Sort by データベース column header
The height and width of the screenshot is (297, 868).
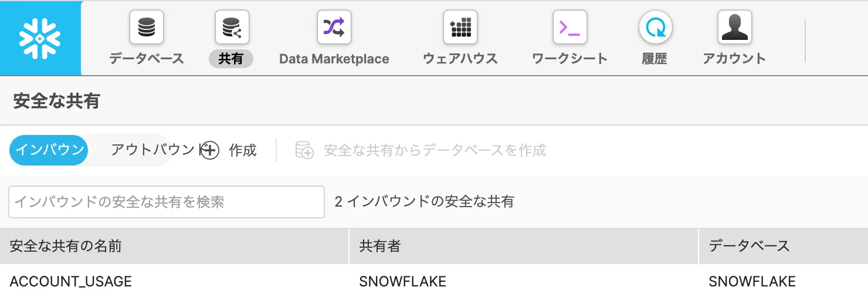click(x=749, y=246)
